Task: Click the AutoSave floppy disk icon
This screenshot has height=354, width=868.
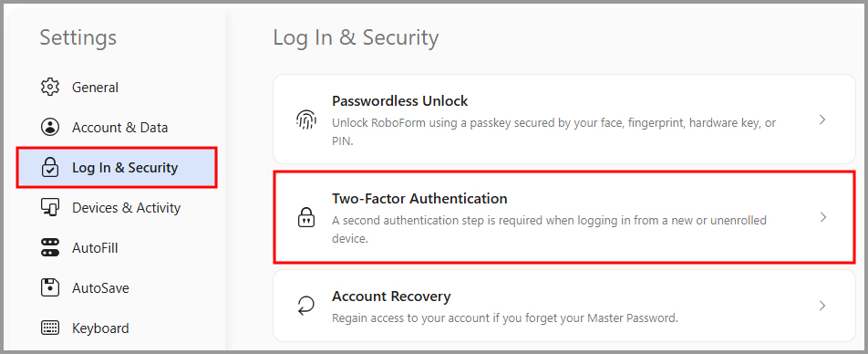Action: [x=50, y=288]
